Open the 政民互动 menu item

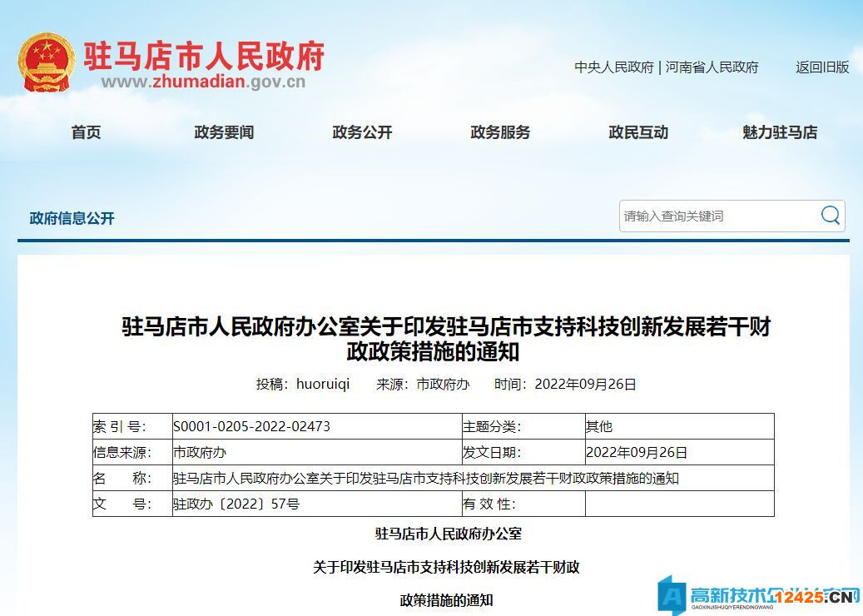tap(638, 132)
